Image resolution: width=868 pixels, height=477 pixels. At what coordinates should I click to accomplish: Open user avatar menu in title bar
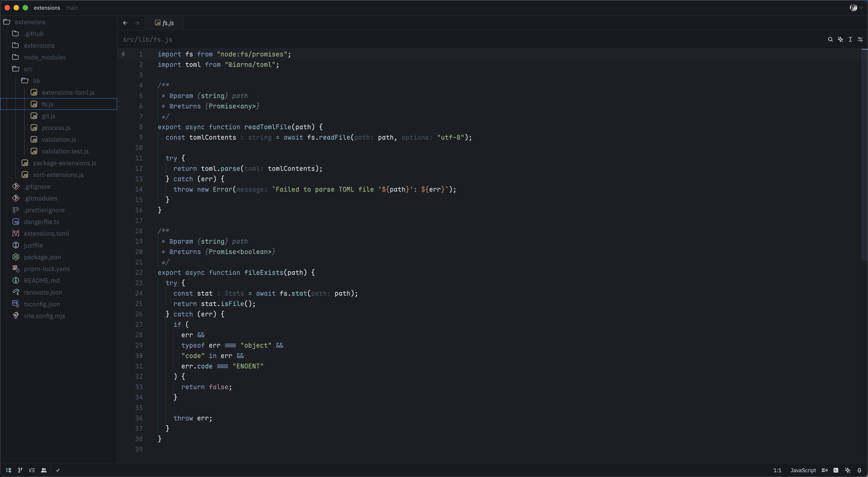click(856, 8)
